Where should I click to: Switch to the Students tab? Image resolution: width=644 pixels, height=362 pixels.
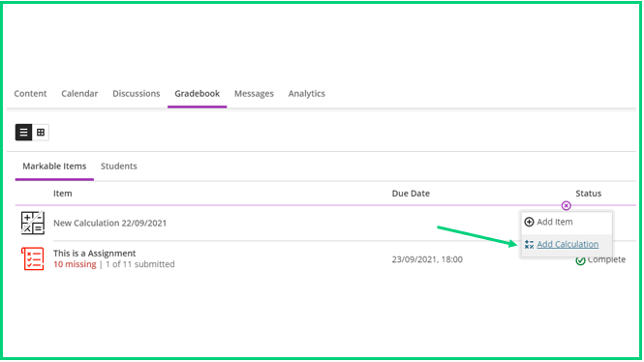coord(119,166)
